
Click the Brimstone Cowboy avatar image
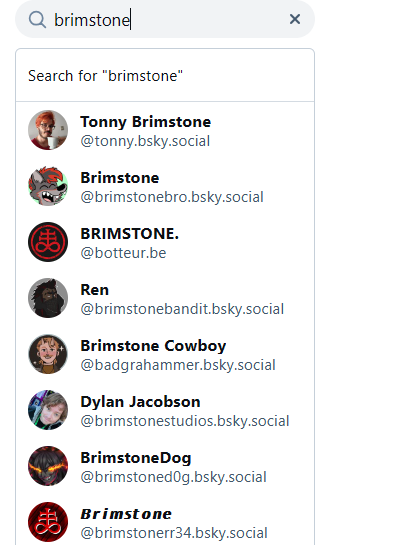click(x=48, y=354)
